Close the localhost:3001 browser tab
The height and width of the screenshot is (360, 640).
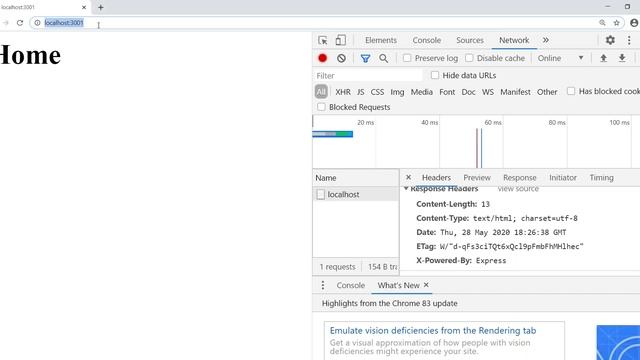(x=84, y=7)
